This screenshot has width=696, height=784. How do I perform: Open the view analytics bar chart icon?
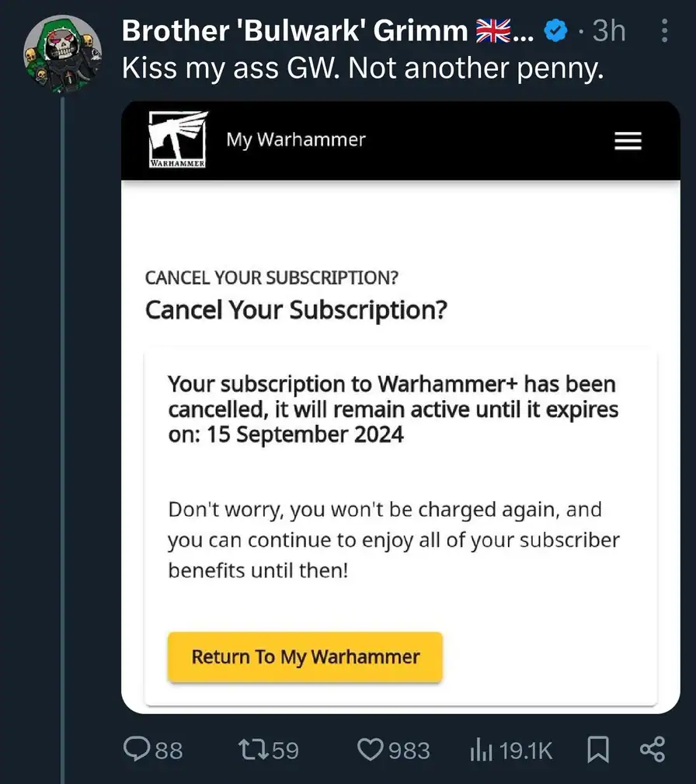point(482,750)
